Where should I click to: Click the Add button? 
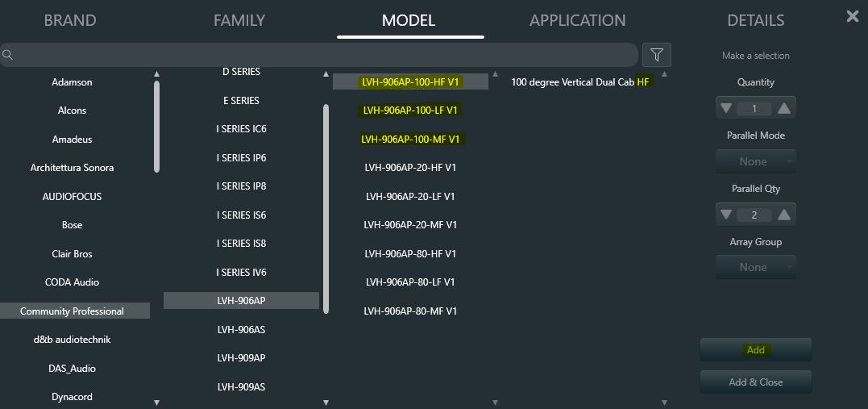click(756, 349)
